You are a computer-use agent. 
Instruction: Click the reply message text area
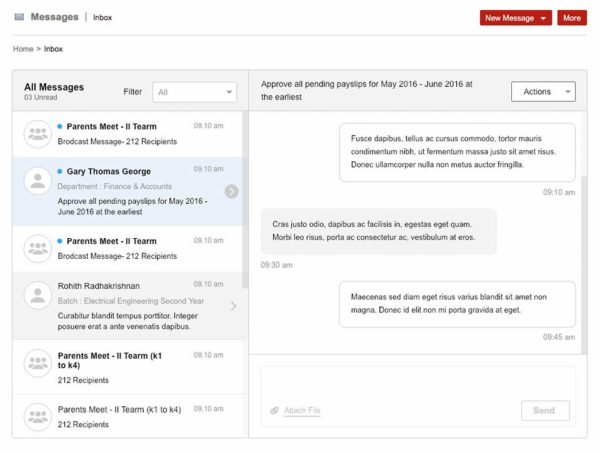(418, 383)
